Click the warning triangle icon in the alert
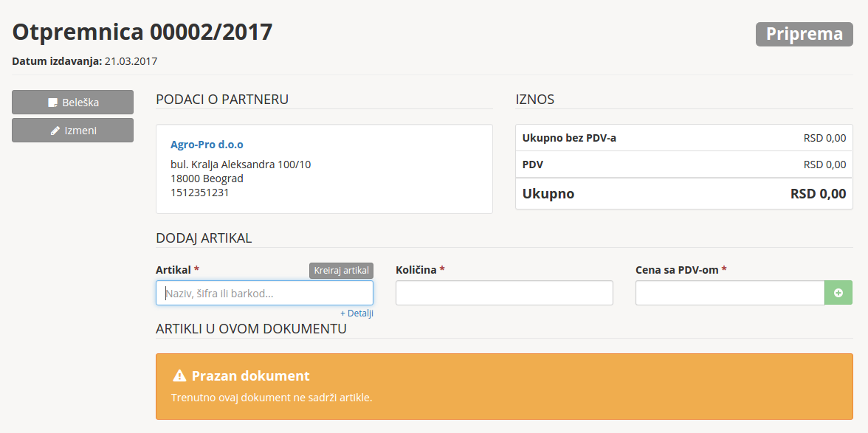868x433 pixels. (x=179, y=376)
